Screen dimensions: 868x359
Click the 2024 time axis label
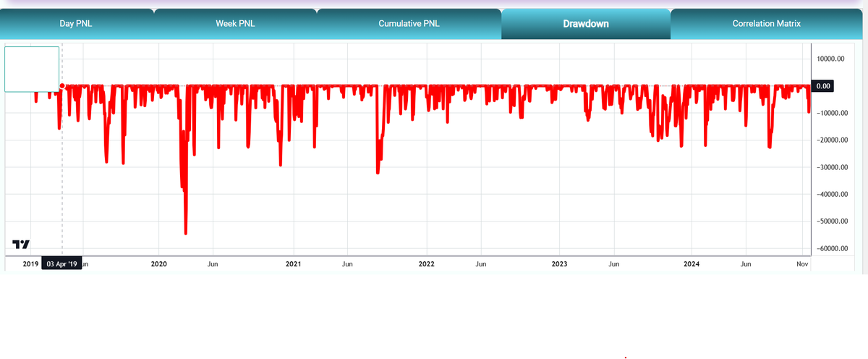(x=692, y=264)
